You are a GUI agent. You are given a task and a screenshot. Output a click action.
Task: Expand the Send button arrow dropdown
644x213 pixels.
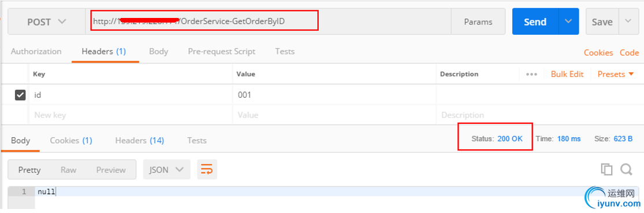[568, 21]
